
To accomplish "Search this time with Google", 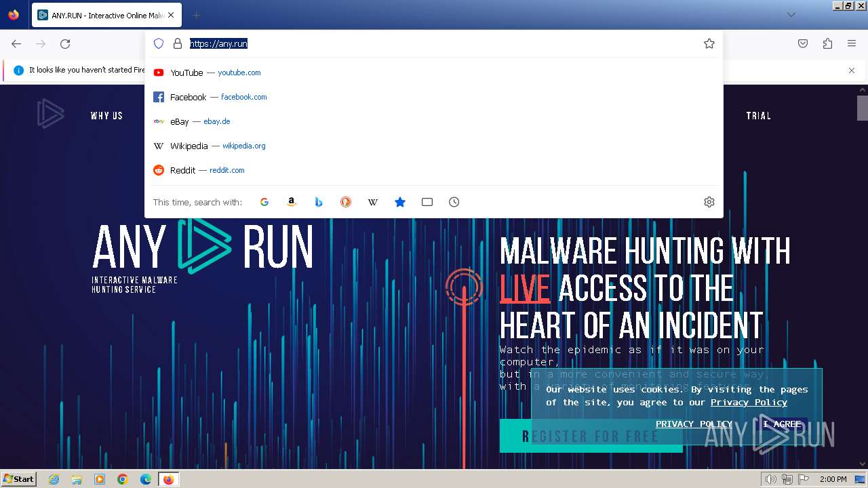I will pyautogui.click(x=264, y=202).
